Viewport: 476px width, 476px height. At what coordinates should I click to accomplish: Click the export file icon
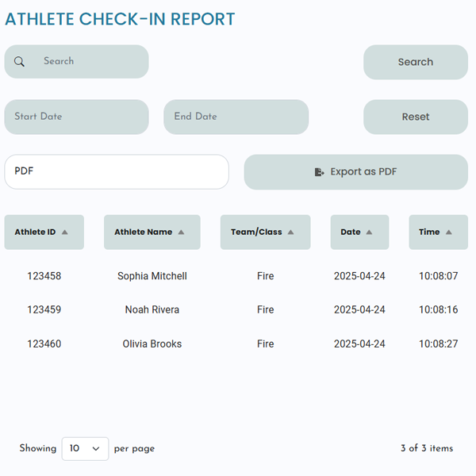point(319,172)
